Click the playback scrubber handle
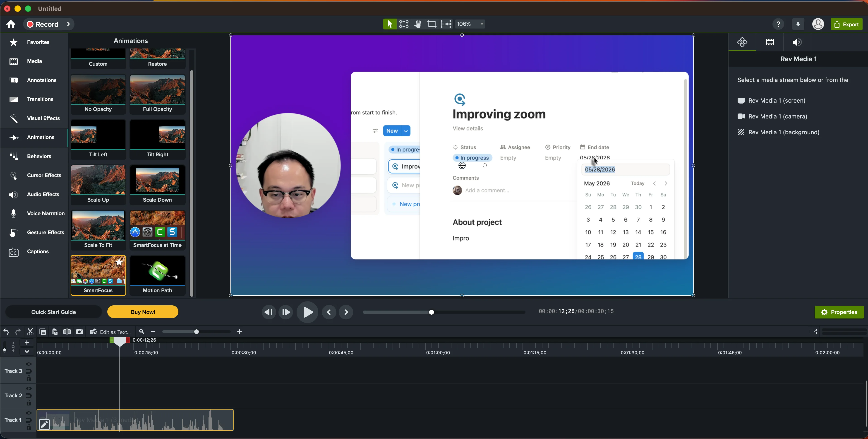Screen dimensions: 868x439 click(x=431, y=312)
